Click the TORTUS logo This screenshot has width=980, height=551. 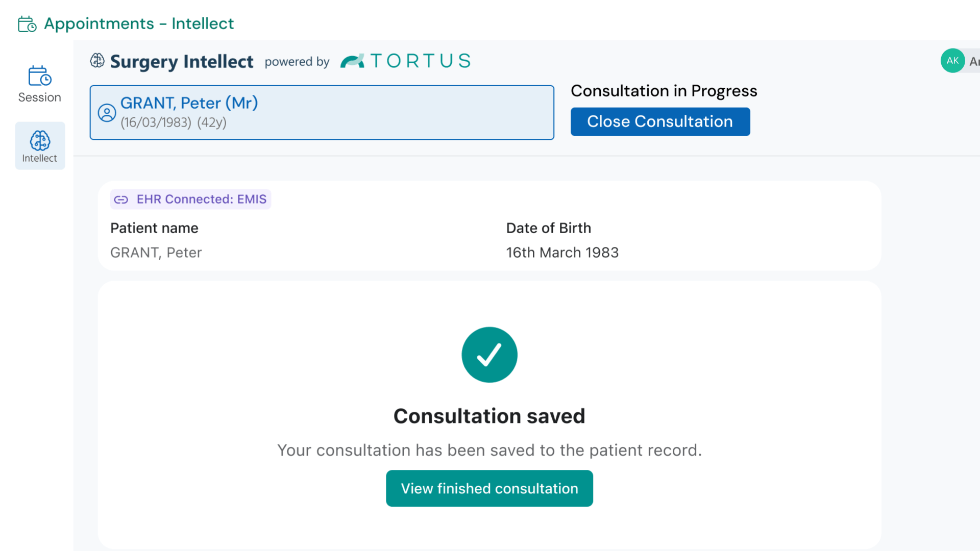[405, 60]
